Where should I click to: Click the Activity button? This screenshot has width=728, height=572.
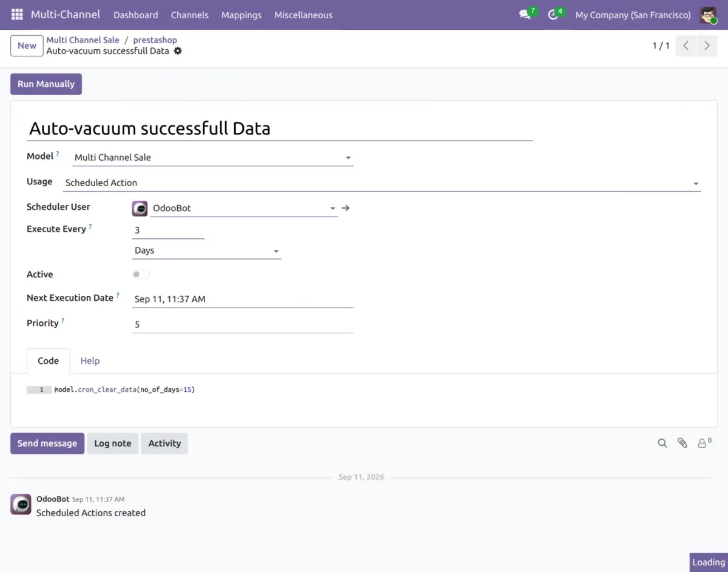coord(164,443)
